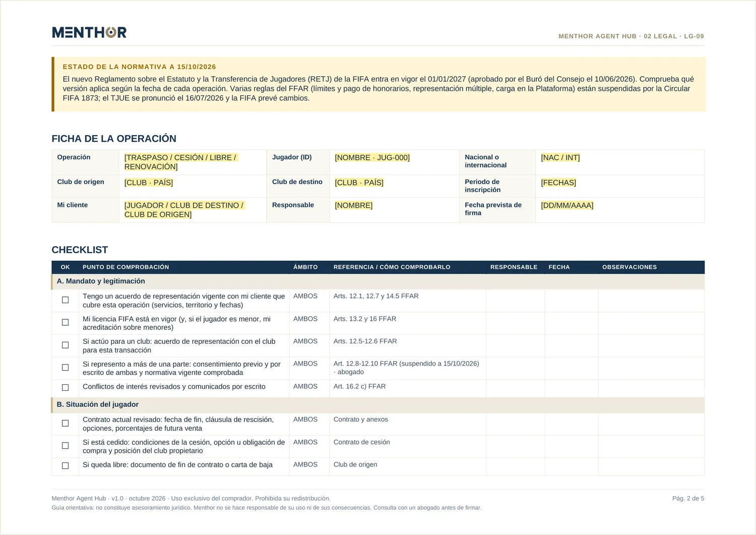Click the 'CHECKLIST' heading
This screenshot has height=535, width=756.
(80, 250)
